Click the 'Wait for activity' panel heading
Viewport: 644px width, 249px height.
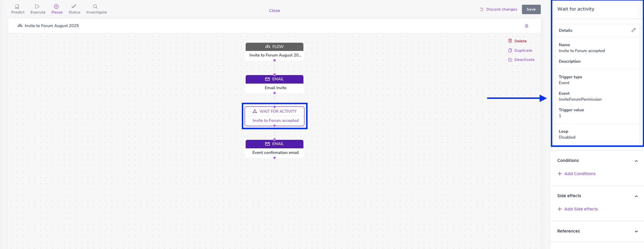(x=576, y=9)
